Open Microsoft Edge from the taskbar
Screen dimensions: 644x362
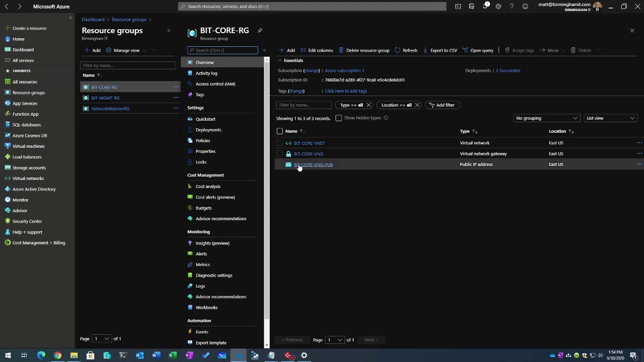tap(41, 355)
